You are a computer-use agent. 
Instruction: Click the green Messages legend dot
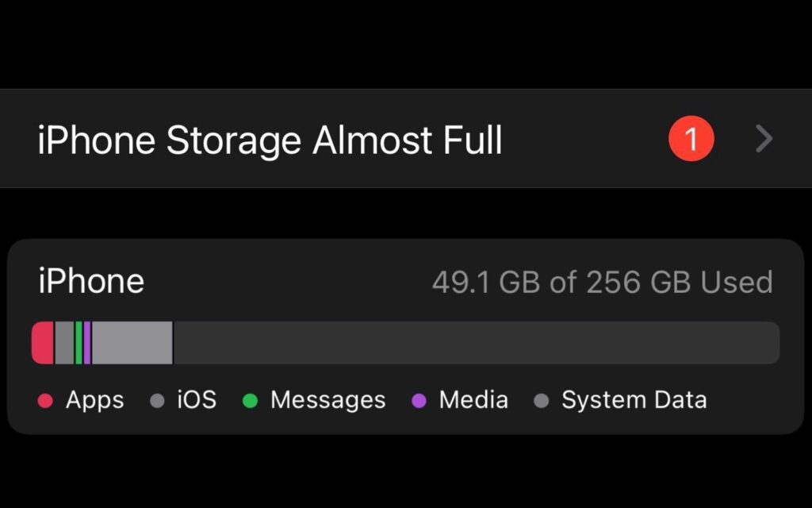tap(251, 401)
